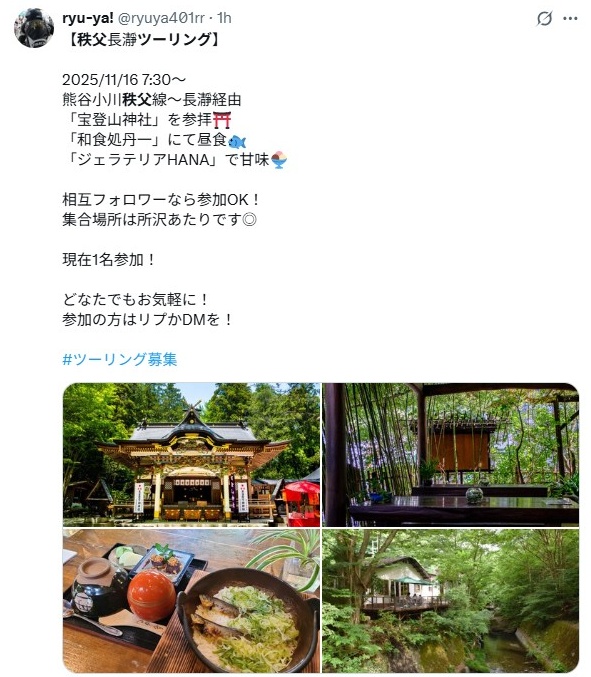Viewport: 591px width, 677px height.
Task: Click the 宝登山神社 text line
Action: 146,120
